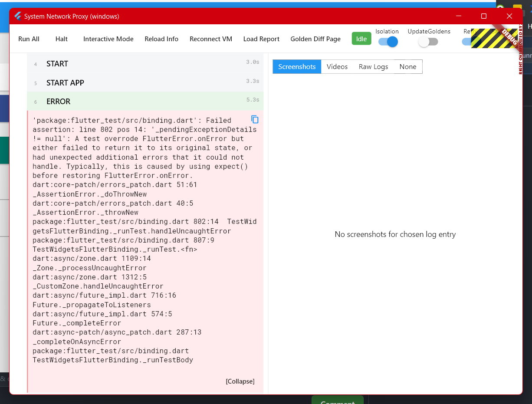
Task: Expand the START log entry
Action: (x=57, y=63)
